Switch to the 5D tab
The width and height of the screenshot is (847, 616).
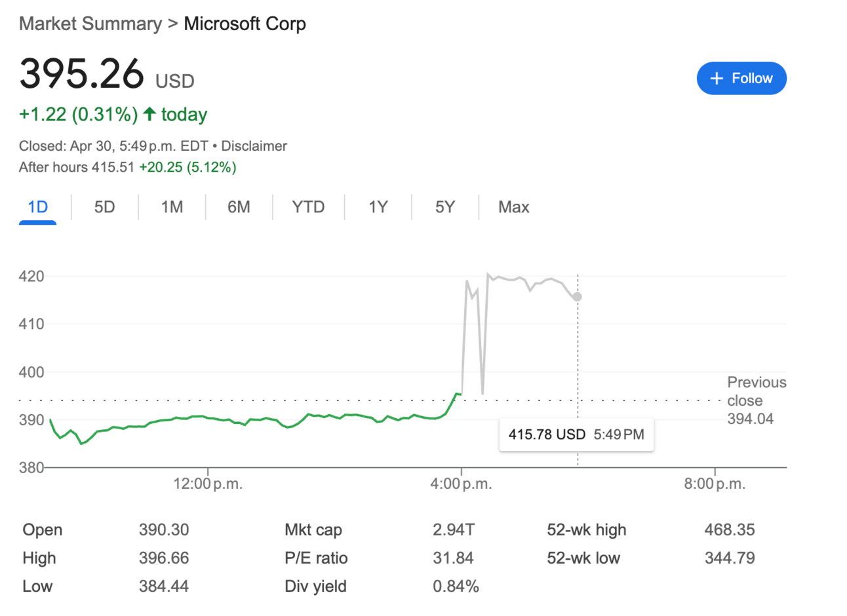click(104, 207)
